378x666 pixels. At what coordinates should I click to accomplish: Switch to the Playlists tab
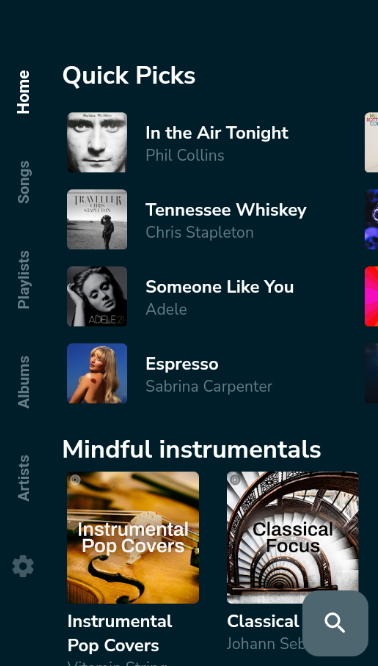[23, 279]
